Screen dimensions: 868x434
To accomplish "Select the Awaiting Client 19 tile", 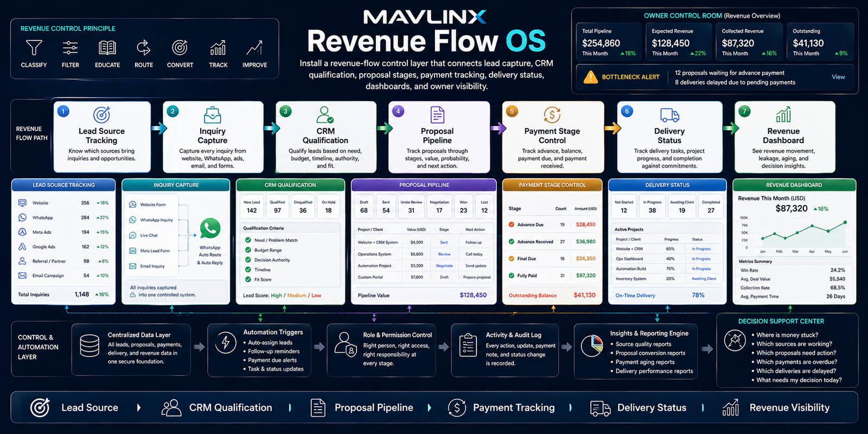I will click(682, 207).
